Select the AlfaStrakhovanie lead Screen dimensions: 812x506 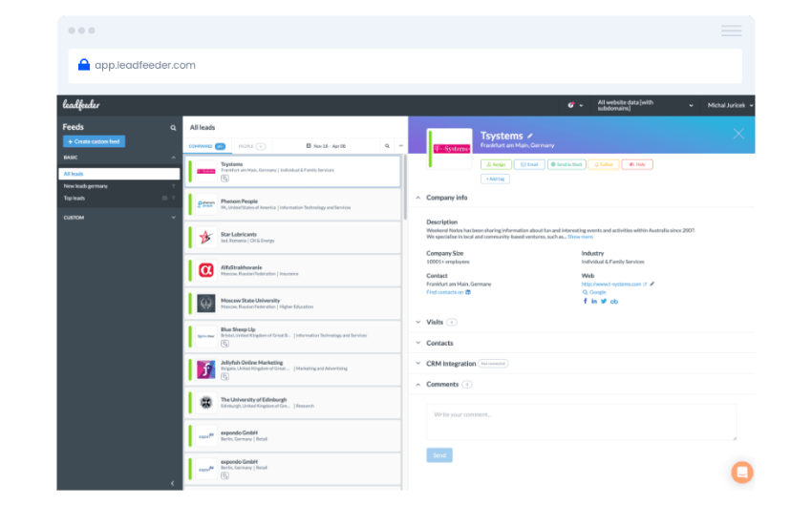pos(292,270)
